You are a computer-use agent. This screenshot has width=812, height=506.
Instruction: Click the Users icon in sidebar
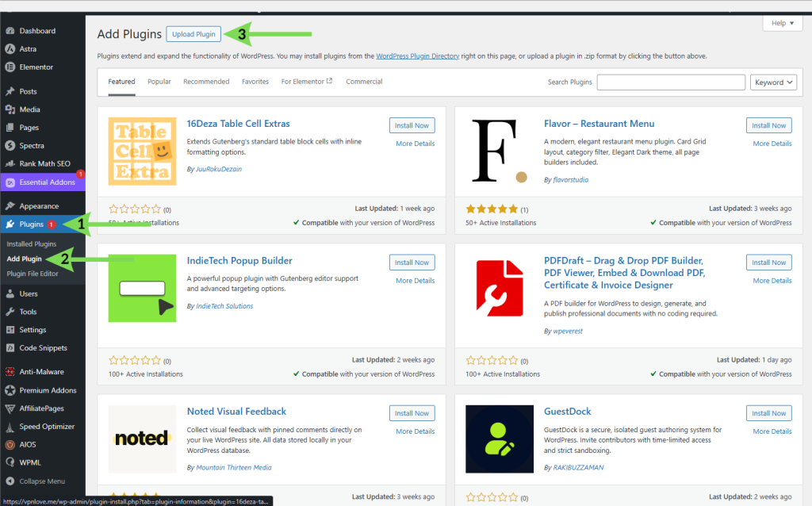(10, 294)
